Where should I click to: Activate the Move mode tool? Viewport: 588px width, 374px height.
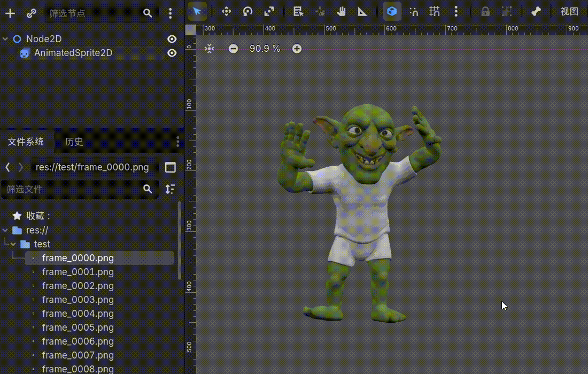226,12
